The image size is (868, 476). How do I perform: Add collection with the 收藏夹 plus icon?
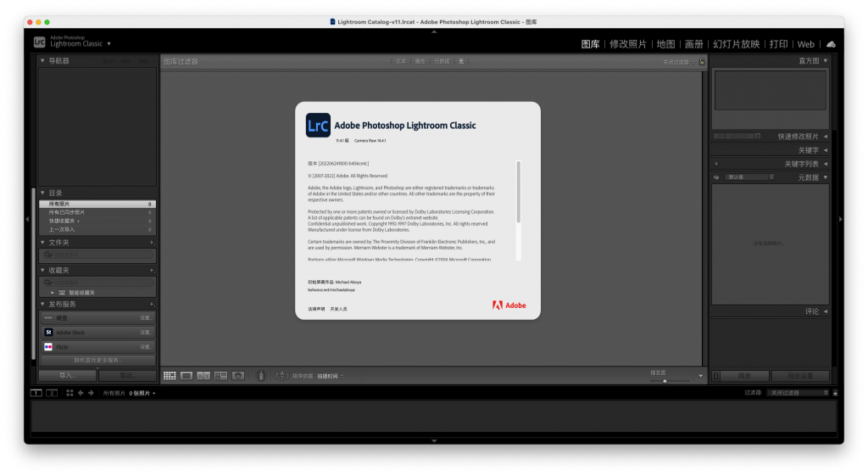[152, 271]
